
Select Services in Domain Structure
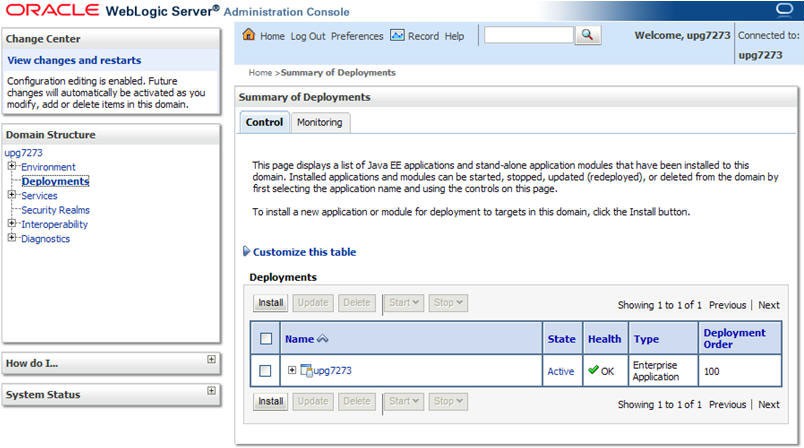39,196
